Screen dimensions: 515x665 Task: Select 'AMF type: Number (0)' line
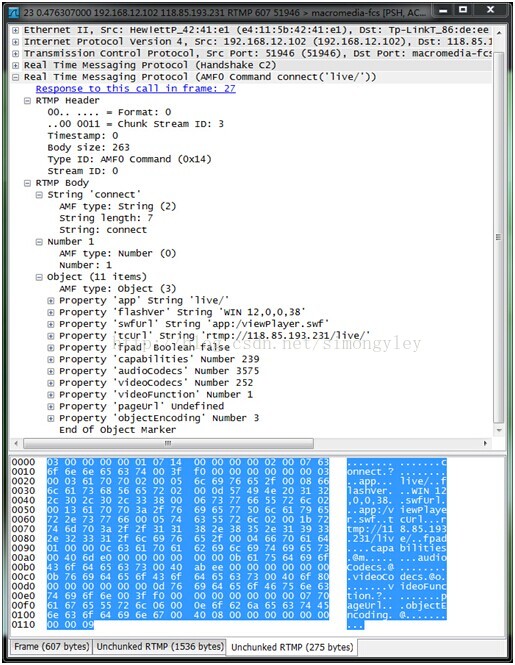[118, 254]
